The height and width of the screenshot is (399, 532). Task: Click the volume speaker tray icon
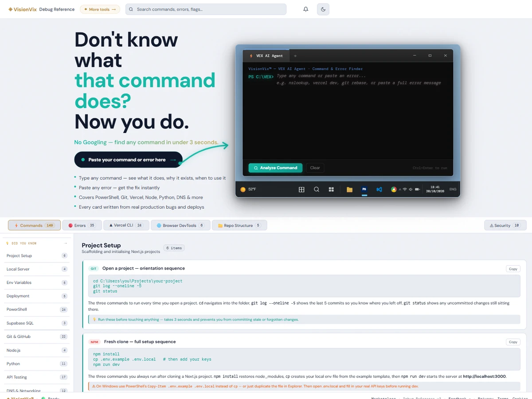click(411, 189)
